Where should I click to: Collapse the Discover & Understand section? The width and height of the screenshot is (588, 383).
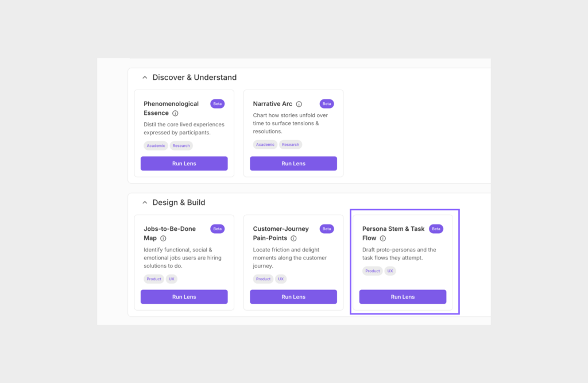point(145,78)
